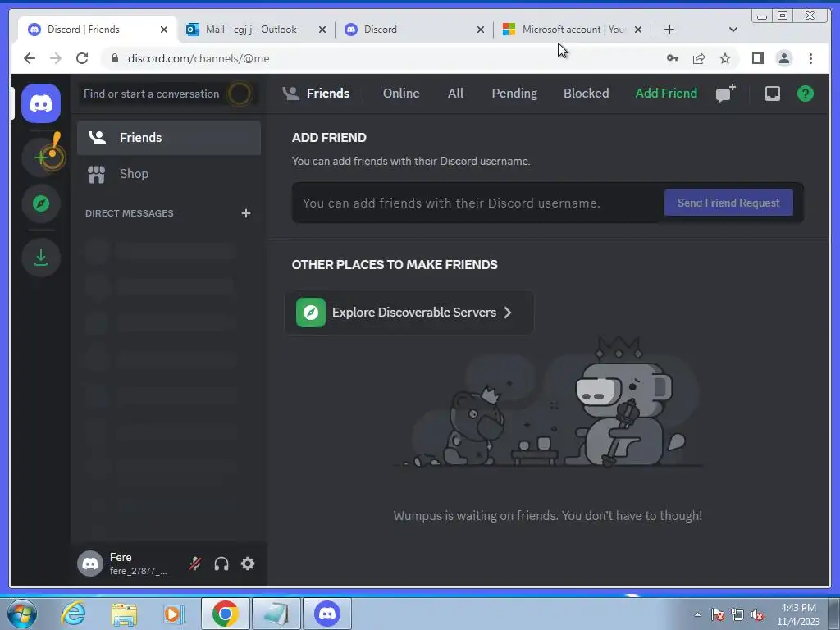Screen dimensions: 840x630
Task: Toggle deafen headphones icon
Action: point(221,564)
